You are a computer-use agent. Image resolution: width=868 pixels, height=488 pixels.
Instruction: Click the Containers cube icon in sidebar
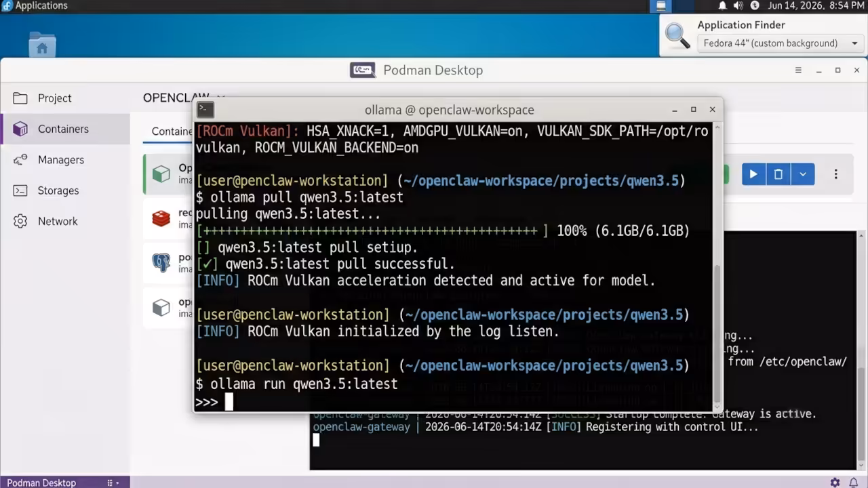click(20, 129)
